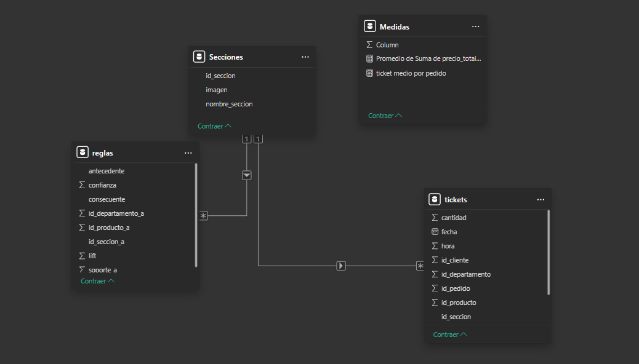Open the Secciones table more options menu
Viewport: 639px width, 364px height.
click(x=305, y=57)
